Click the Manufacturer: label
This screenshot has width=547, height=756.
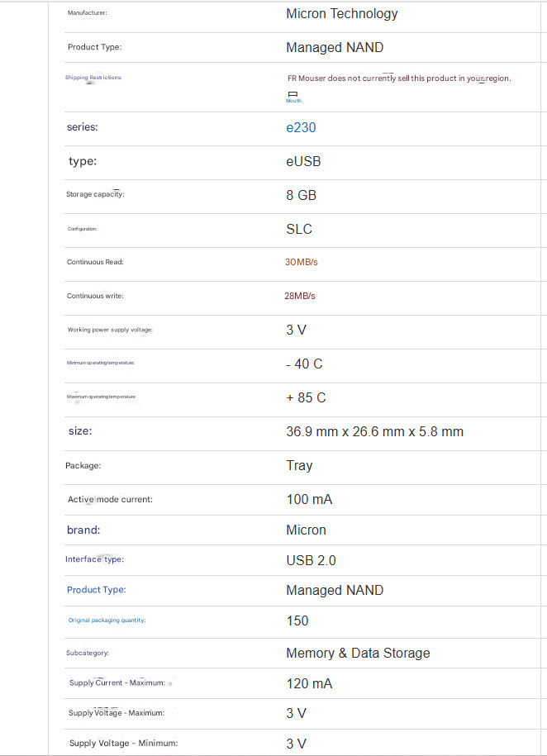coord(88,13)
